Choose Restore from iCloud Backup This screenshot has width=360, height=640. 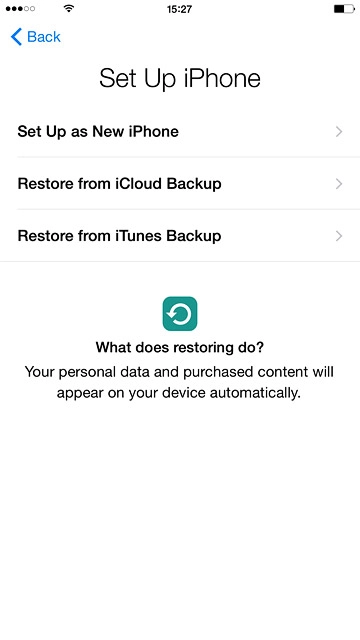[x=180, y=184]
